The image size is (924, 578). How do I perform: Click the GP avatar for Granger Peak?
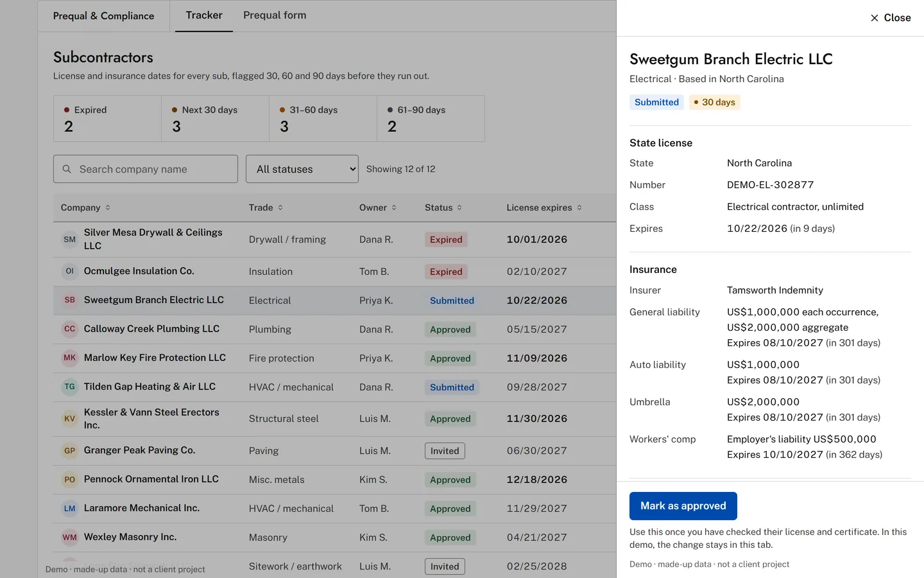click(70, 451)
